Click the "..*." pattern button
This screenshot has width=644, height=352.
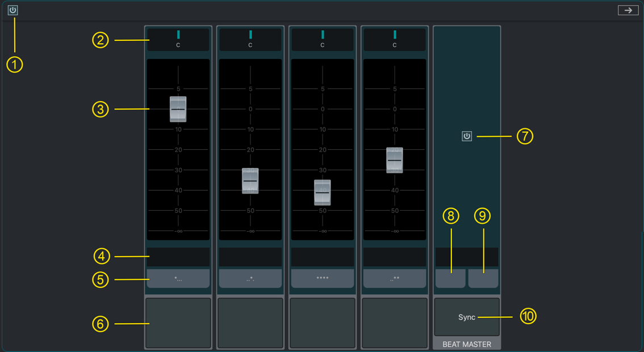coord(250,278)
